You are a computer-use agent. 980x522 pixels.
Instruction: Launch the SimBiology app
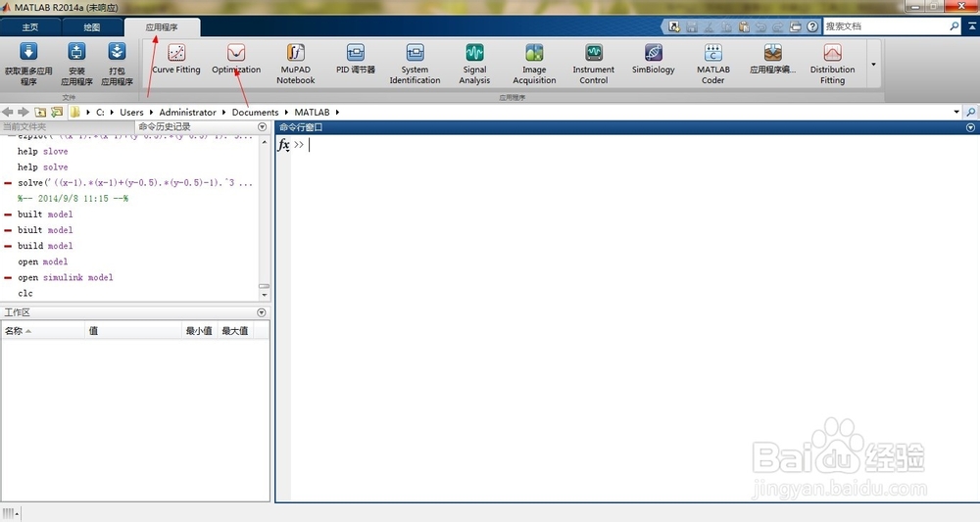pyautogui.click(x=653, y=60)
